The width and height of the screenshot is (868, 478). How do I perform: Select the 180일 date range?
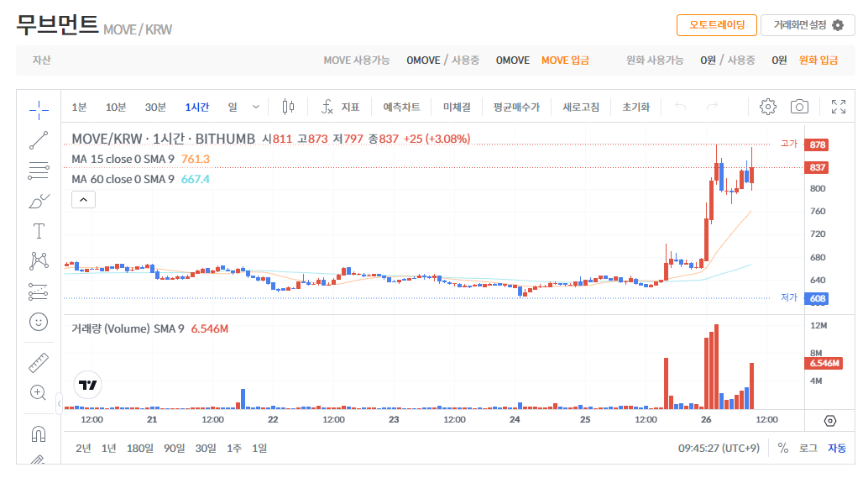139,449
